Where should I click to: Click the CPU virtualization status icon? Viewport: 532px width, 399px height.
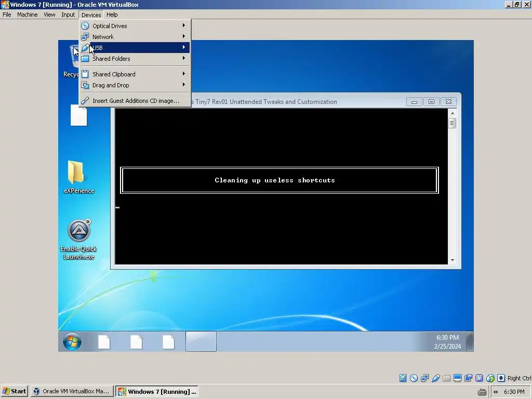pos(479,378)
